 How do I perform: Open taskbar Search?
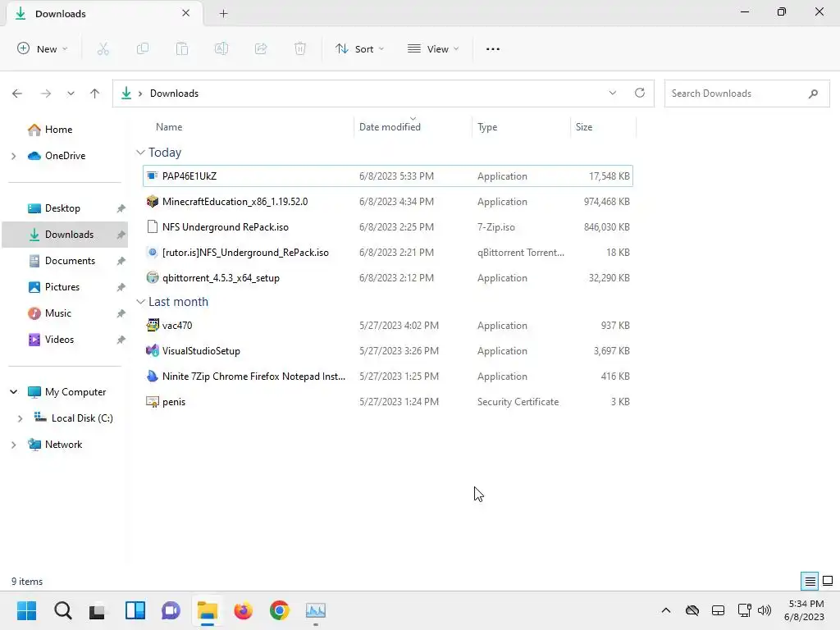tap(62, 610)
